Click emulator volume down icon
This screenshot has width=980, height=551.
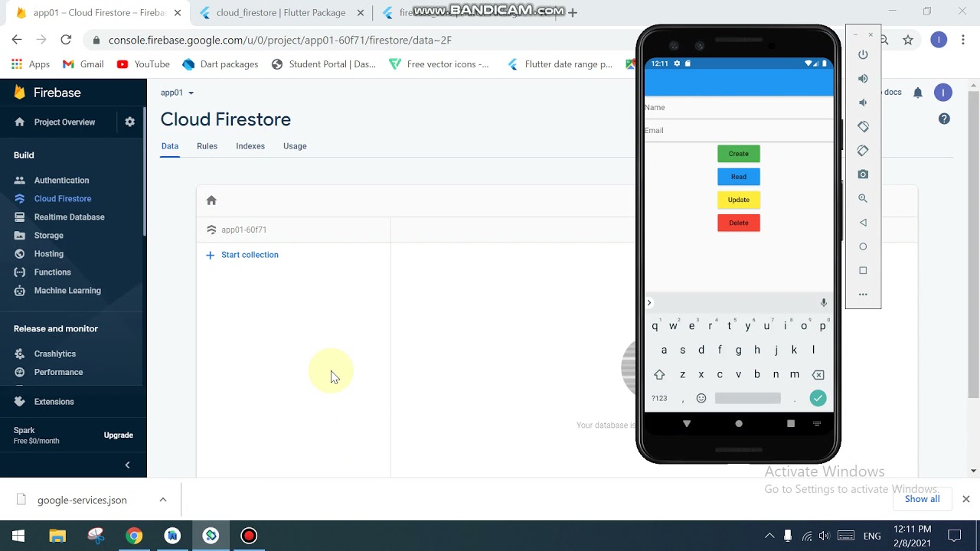[863, 103]
